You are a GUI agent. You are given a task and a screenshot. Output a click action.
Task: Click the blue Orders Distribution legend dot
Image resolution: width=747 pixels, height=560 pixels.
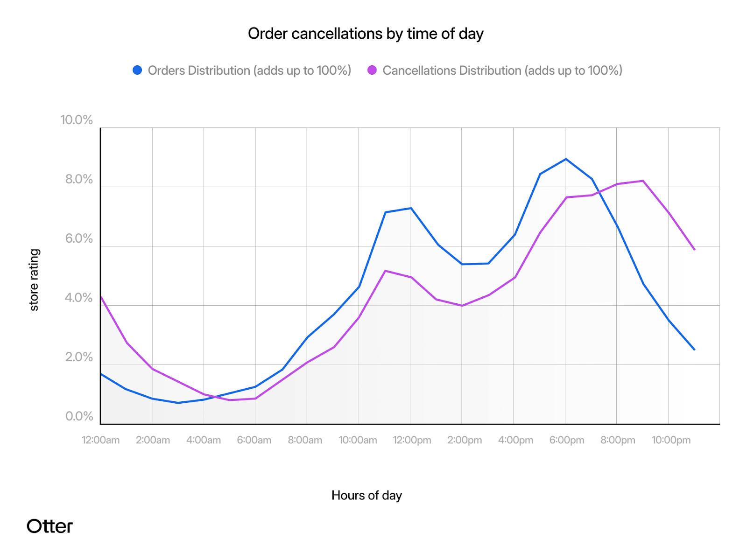[x=137, y=70]
